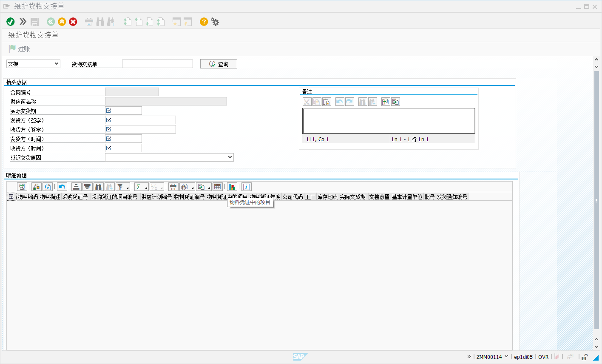602x364 pixels.
Task: Select the 交接数量 column header
Action: click(379, 197)
